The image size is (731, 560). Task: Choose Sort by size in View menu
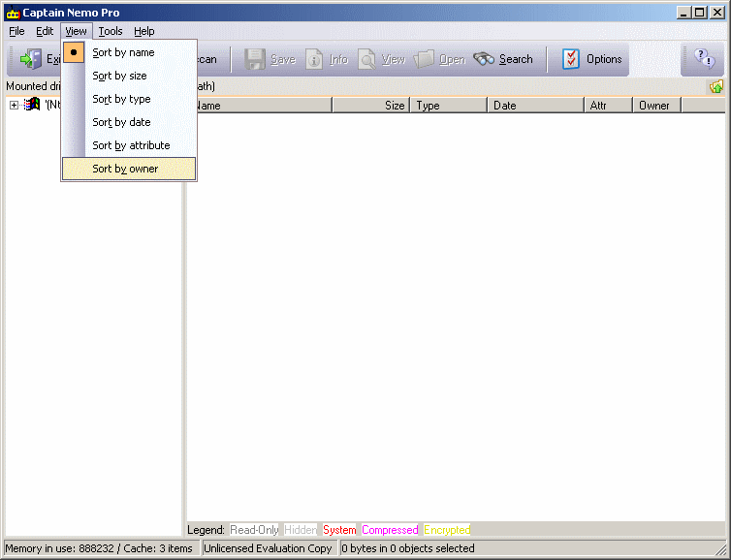(x=119, y=76)
